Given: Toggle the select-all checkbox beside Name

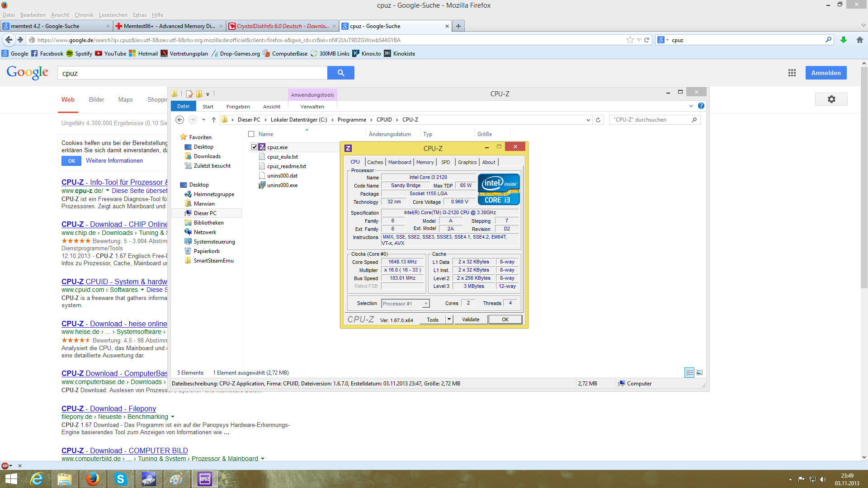Looking at the screenshot, I should coord(251,134).
